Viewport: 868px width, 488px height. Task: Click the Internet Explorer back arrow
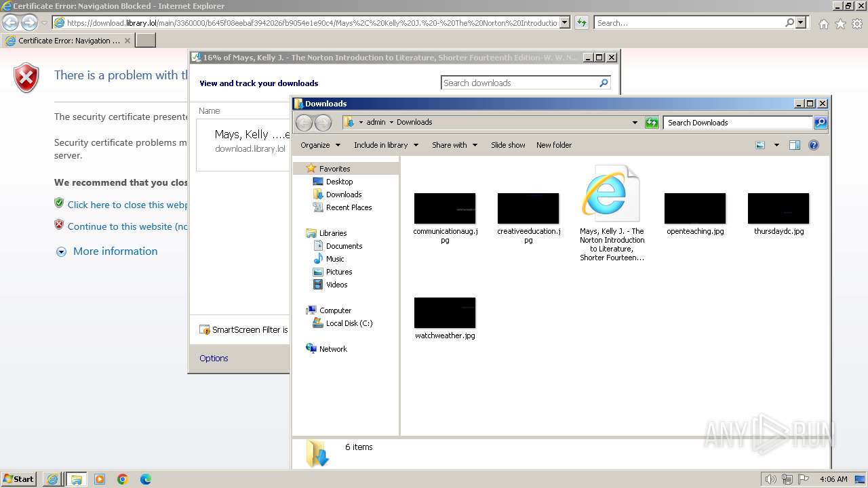(10, 22)
